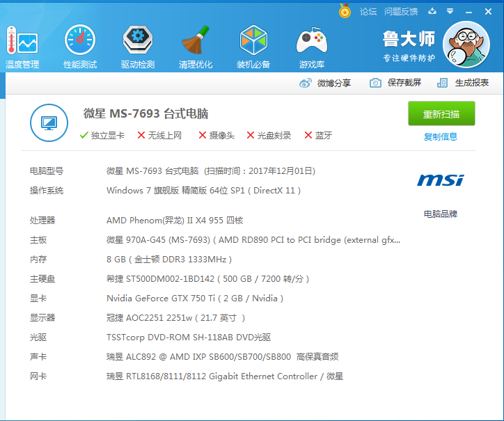The image size is (504, 421).
Task: Click 保存截屏 save screenshot
Action: (x=404, y=83)
